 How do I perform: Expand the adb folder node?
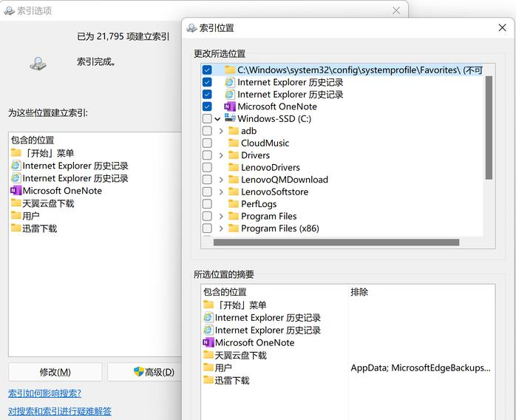click(x=221, y=131)
